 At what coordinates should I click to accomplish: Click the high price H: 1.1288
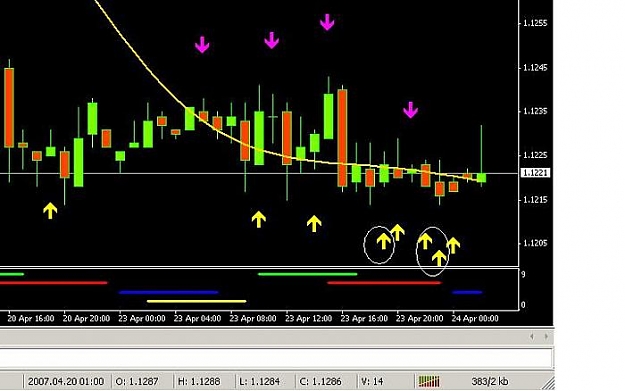coord(199,381)
